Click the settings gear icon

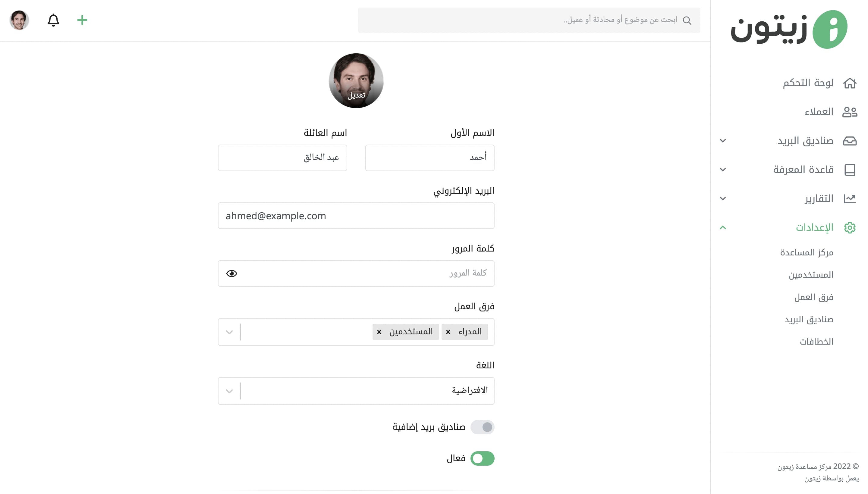(x=850, y=227)
